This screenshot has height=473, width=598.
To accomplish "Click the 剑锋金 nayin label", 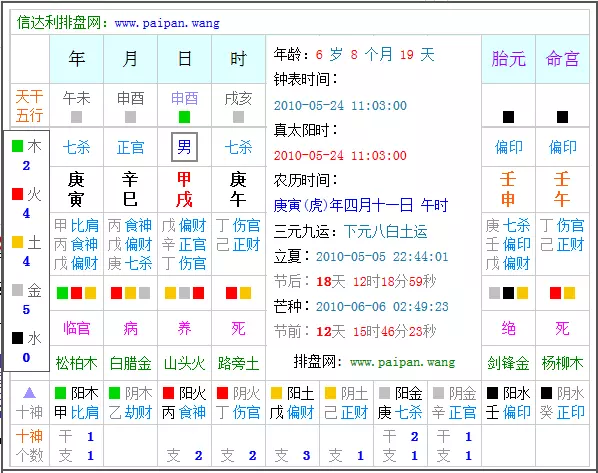I will tap(508, 363).
